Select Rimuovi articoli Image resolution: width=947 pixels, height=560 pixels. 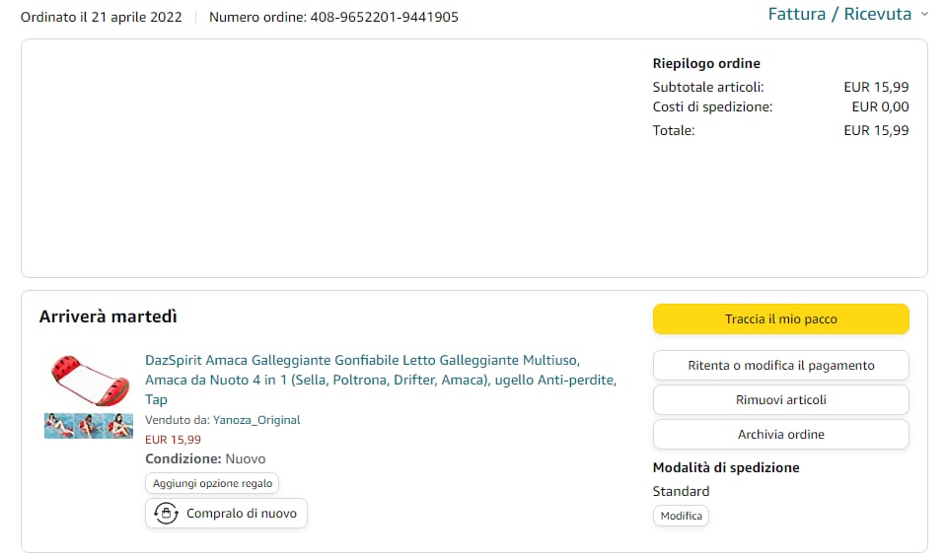780,399
